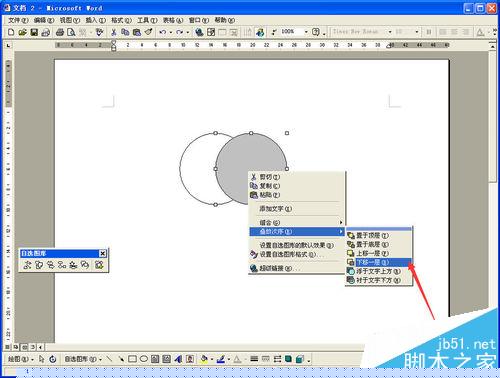The image size is (500, 378).
Task: Open the Fill Color dropdown arrow
Action: tap(212, 359)
